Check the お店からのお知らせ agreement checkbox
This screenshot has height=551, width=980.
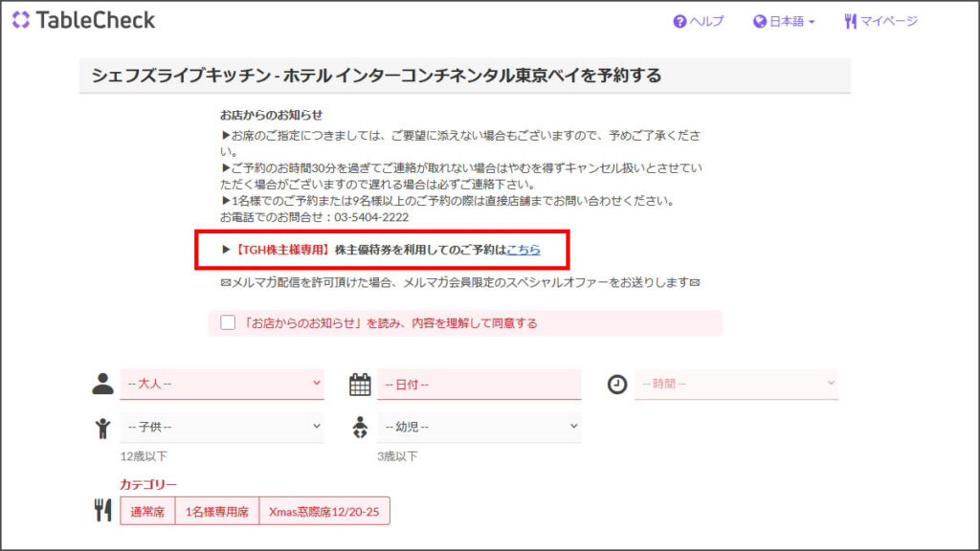point(228,322)
